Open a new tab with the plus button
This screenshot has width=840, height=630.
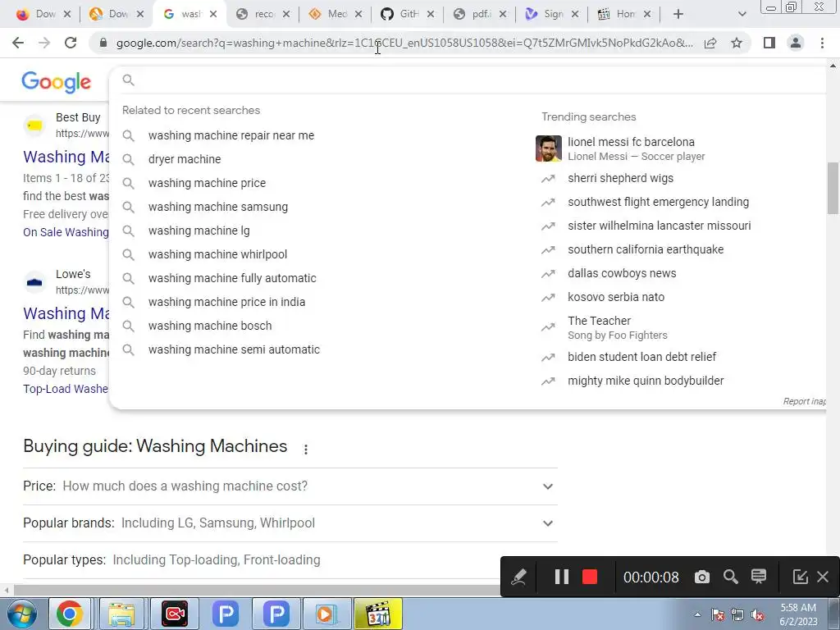[x=678, y=14]
